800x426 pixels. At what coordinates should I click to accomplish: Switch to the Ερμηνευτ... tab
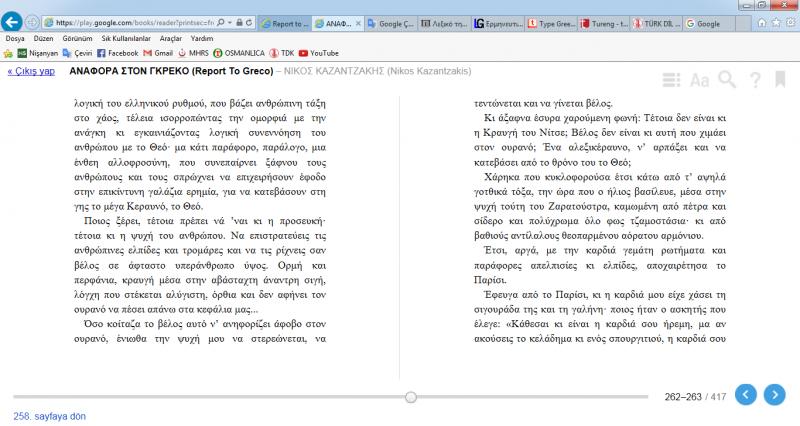pyautogui.click(x=497, y=23)
